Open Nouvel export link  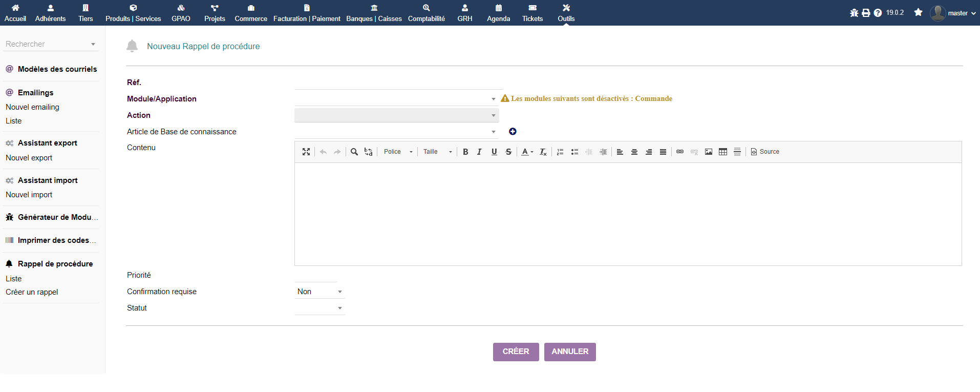[29, 158]
